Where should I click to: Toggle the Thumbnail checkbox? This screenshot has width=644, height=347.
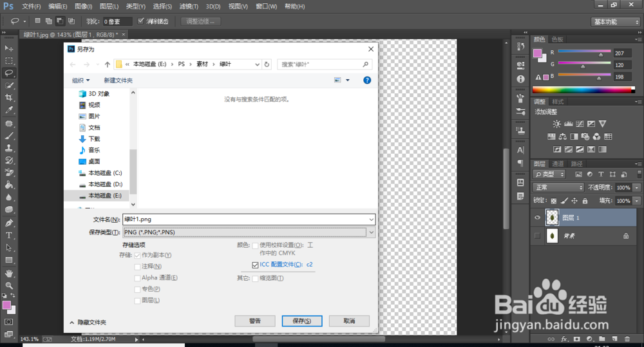[255, 278]
